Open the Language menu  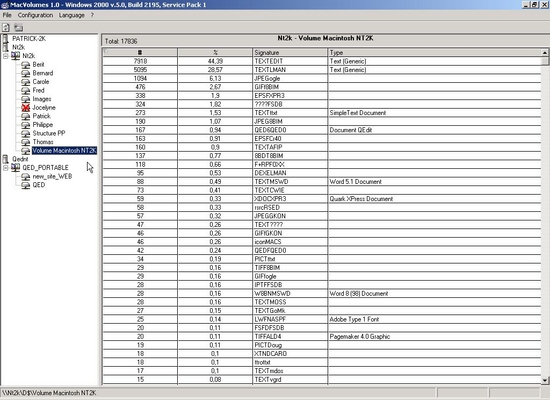click(x=72, y=15)
